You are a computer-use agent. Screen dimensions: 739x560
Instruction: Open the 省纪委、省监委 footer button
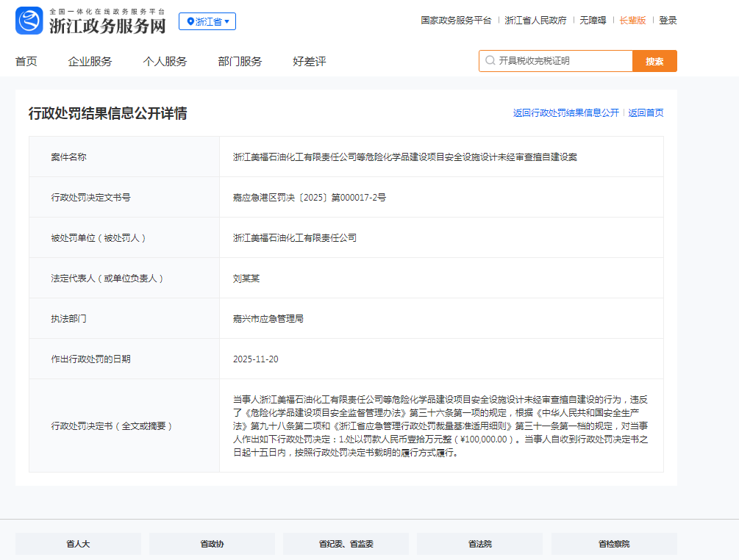point(346,544)
